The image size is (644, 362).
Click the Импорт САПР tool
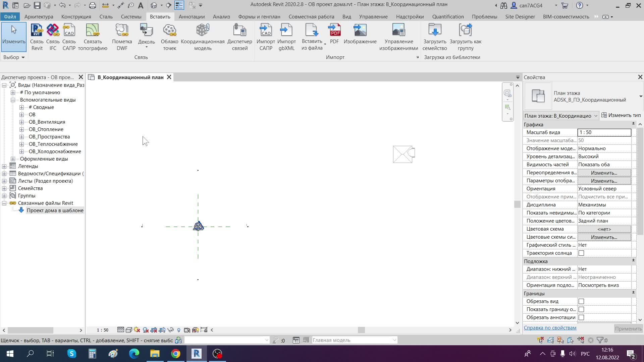[x=266, y=37]
